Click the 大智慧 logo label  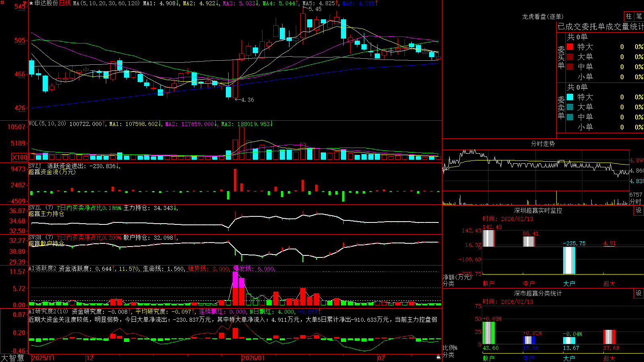point(12,358)
